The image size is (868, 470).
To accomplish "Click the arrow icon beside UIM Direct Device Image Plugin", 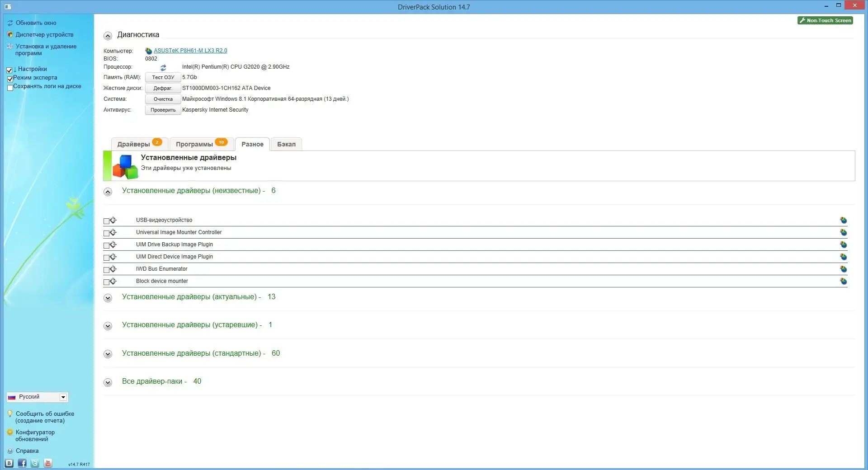I will tap(113, 257).
